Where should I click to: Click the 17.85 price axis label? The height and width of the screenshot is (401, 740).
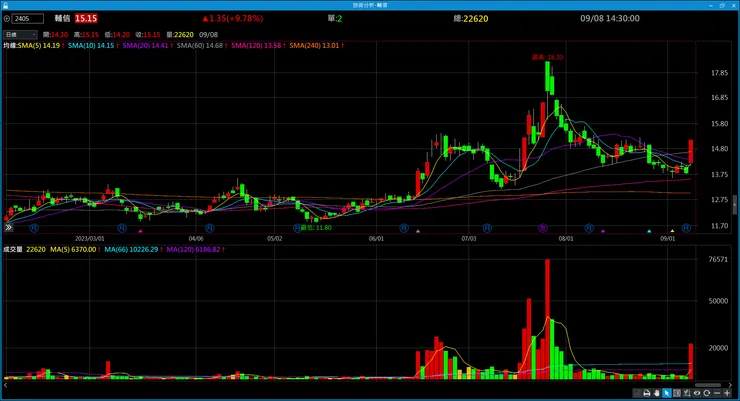pos(719,73)
